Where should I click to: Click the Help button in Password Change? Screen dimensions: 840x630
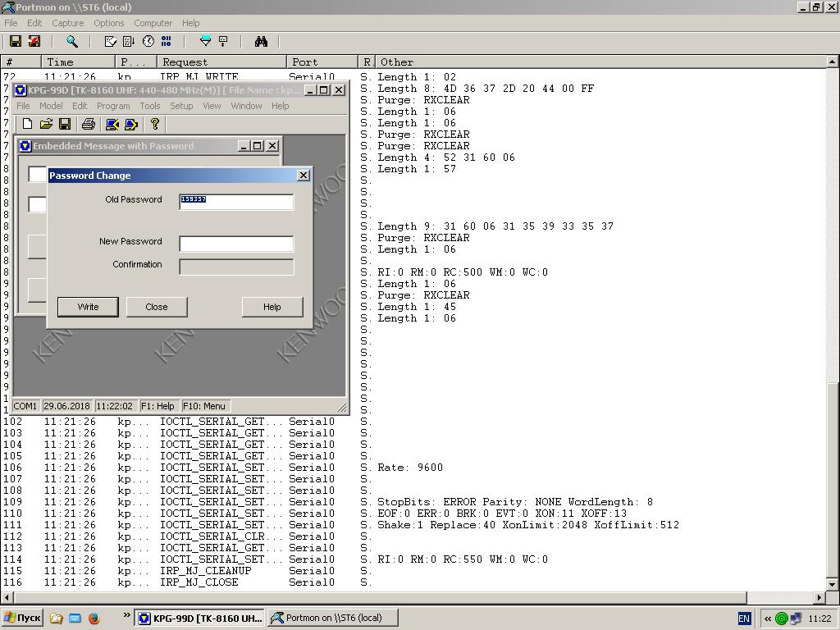pyautogui.click(x=272, y=307)
